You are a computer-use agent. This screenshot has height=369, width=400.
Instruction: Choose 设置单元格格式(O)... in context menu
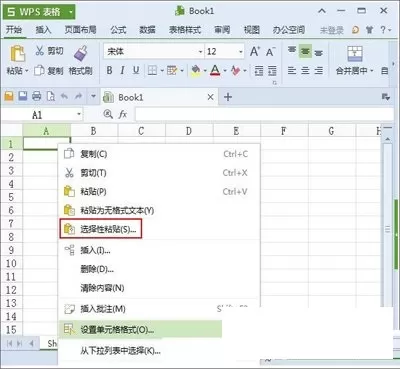click(140, 330)
